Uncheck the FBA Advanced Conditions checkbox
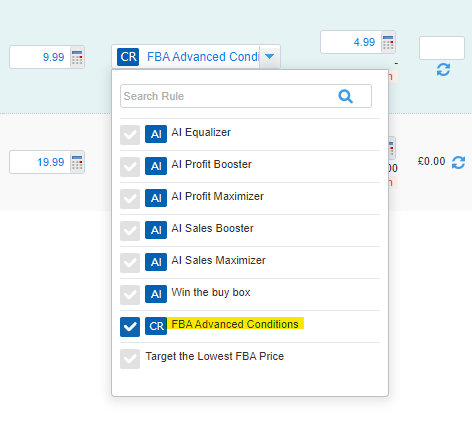Viewport: 472px width, 436px height. (130, 327)
